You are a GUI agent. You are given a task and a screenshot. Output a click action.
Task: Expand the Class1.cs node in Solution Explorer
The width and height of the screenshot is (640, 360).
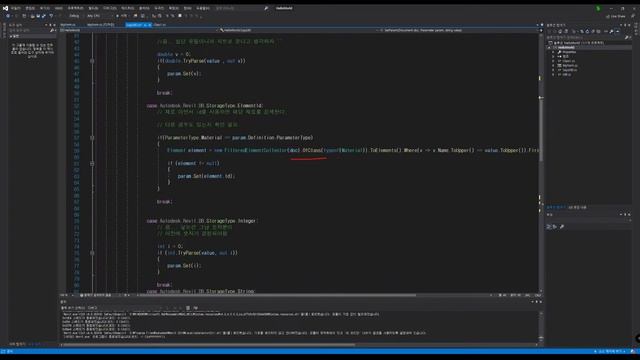click(x=553, y=61)
